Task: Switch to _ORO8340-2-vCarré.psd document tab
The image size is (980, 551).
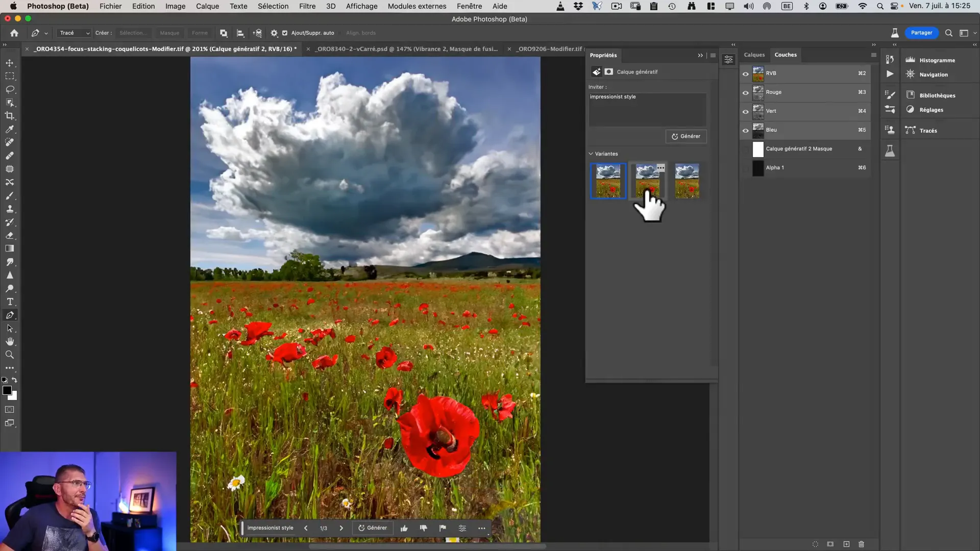Action: 407,49
